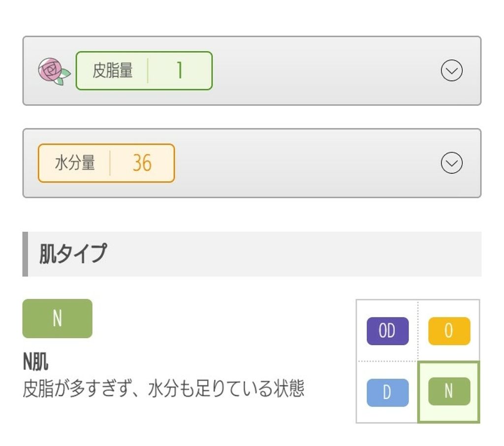Screen dimensions: 504x446
Task: Click empty space in the 皮脂量 panel
Action: pos(320,71)
